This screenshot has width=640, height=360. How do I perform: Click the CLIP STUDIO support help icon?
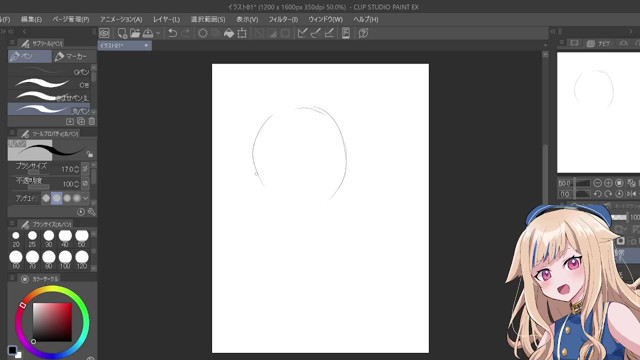click(363, 33)
